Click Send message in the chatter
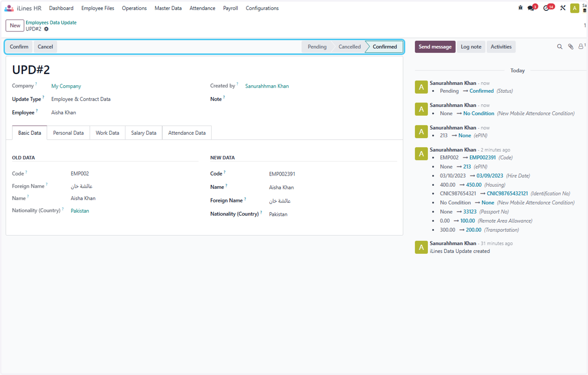Viewport: 588px width, 375px height. (x=435, y=47)
